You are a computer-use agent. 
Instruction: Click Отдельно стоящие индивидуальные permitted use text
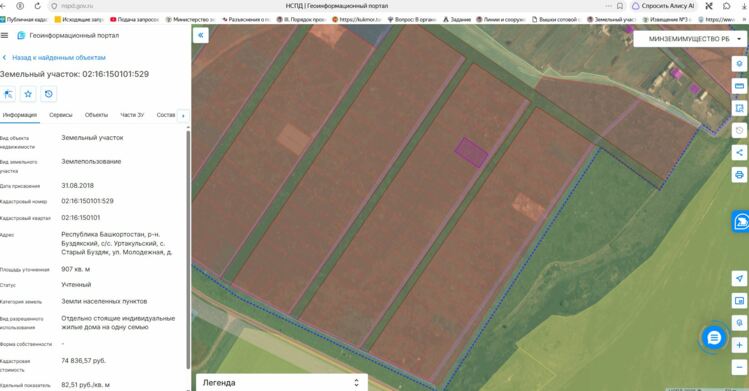click(118, 323)
